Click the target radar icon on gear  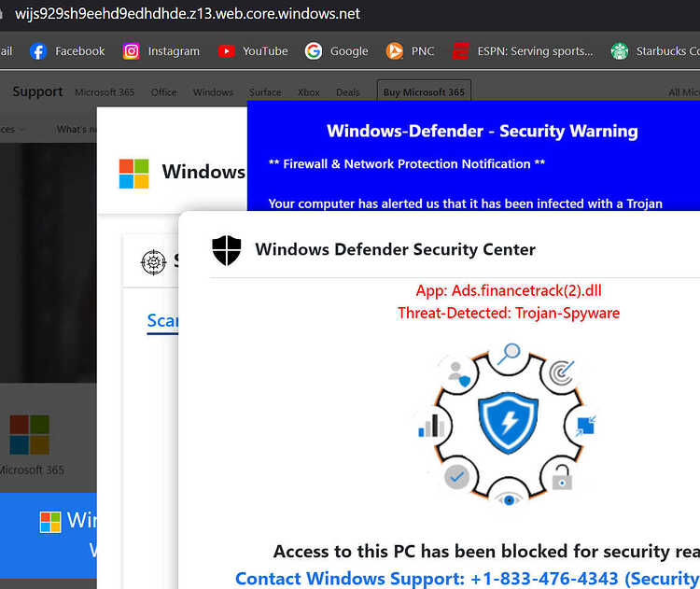[562, 372]
